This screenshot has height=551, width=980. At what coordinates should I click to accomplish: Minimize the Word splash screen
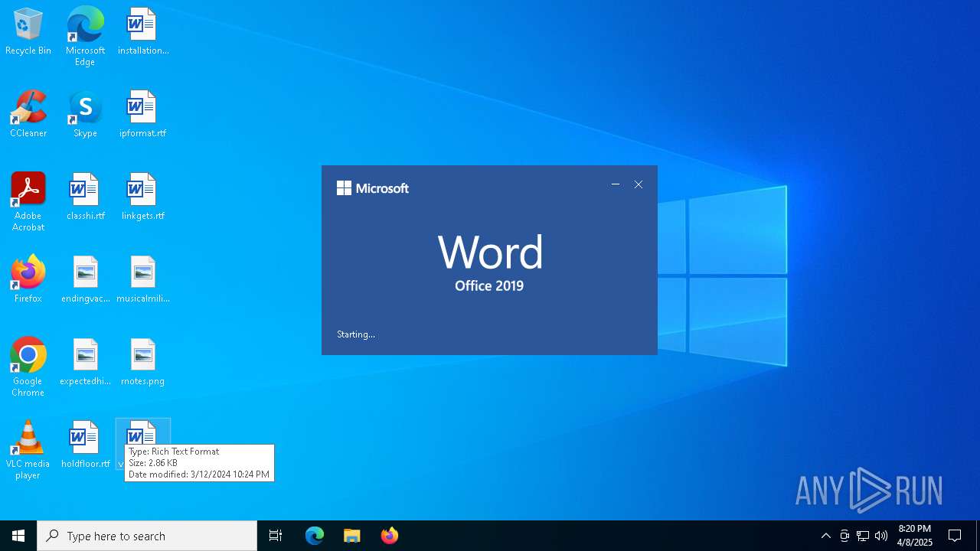click(x=615, y=184)
